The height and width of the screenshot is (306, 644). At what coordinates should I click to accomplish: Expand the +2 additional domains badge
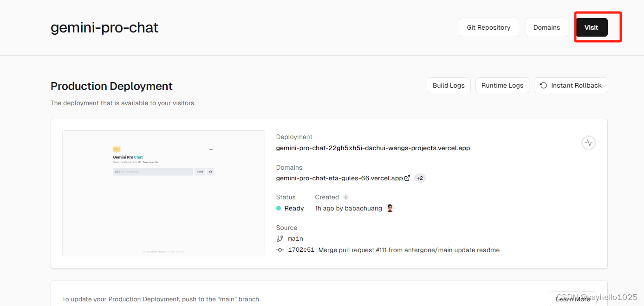[x=420, y=178]
